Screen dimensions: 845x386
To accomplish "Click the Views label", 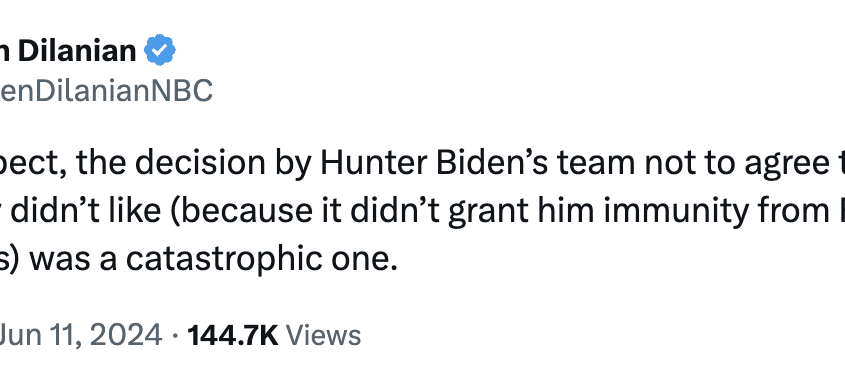I will click(323, 335).
